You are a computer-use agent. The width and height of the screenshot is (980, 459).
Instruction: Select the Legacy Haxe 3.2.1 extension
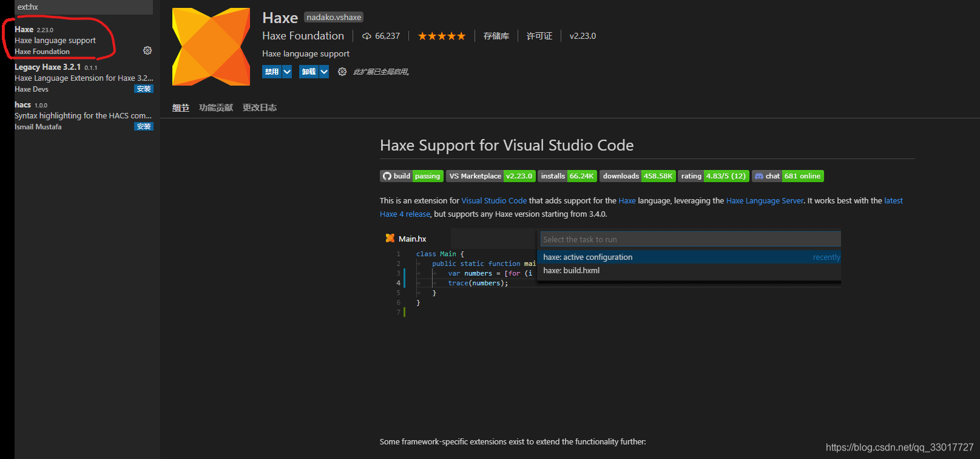tap(84, 78)
